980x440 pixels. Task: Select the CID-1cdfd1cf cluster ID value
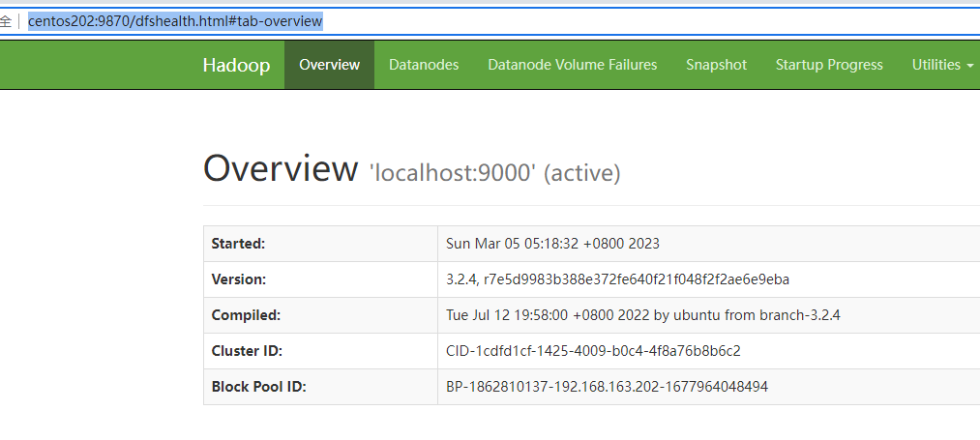click(x=593, y=351)
